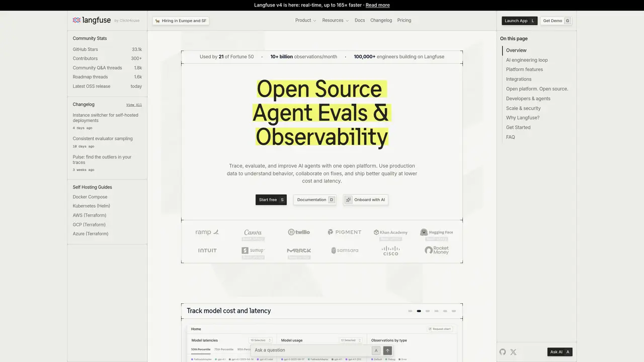
Task: Click Hiring in Europe and SF badge
Action: click(x=181, y=21)
